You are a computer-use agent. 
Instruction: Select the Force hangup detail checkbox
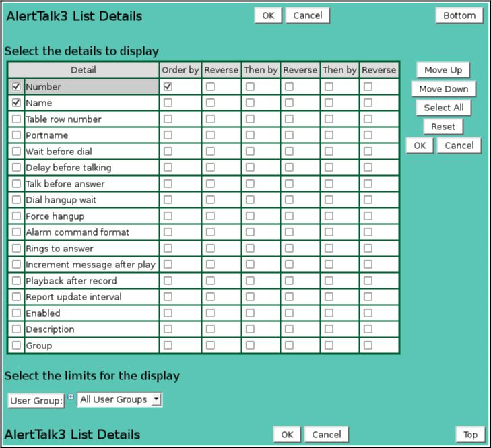coord(16,216)
